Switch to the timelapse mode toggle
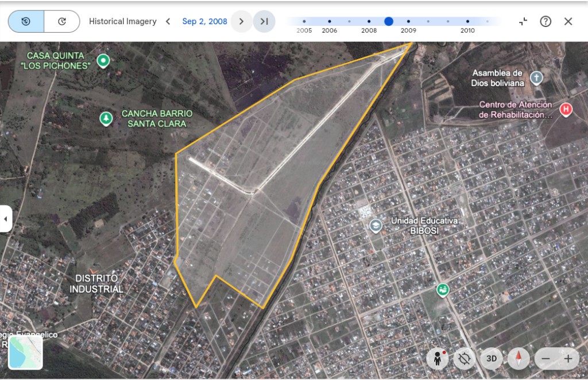Screen dimensions: 588x380 pos(62,21)
